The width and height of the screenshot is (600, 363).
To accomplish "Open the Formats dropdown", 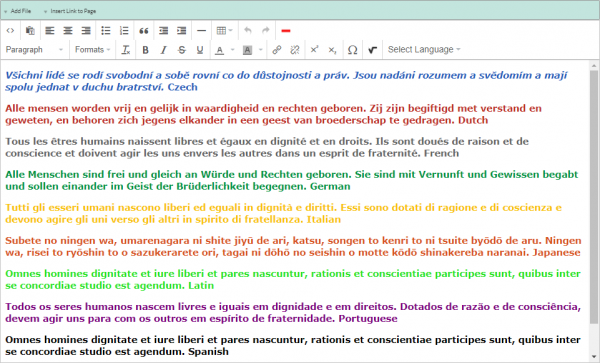I will click(x=92, y=50).
